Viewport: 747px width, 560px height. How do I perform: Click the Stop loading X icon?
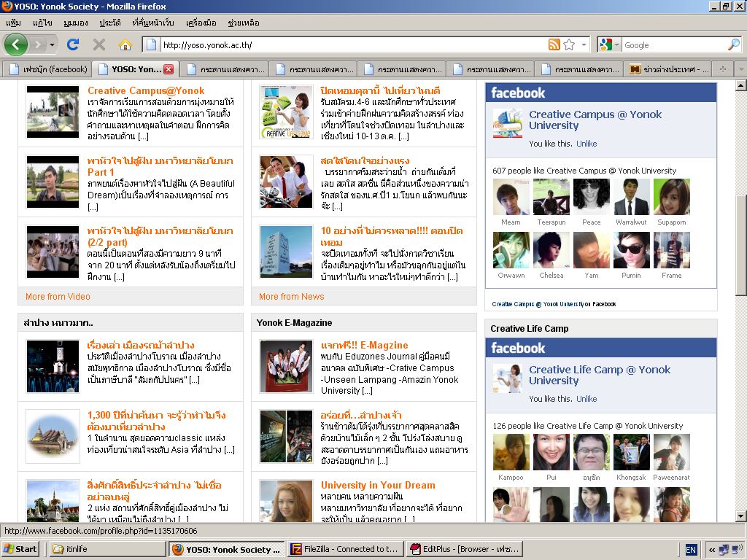[99, 44]
